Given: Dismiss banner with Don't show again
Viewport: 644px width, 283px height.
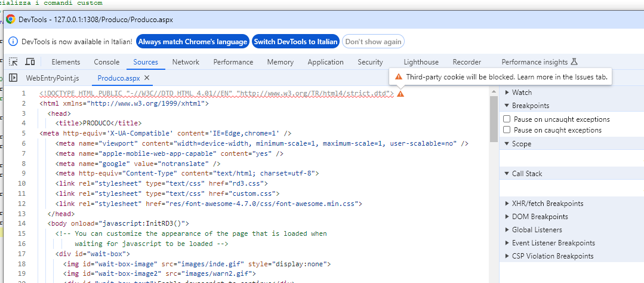Looking at the screenshot, I should click(373, 41).
